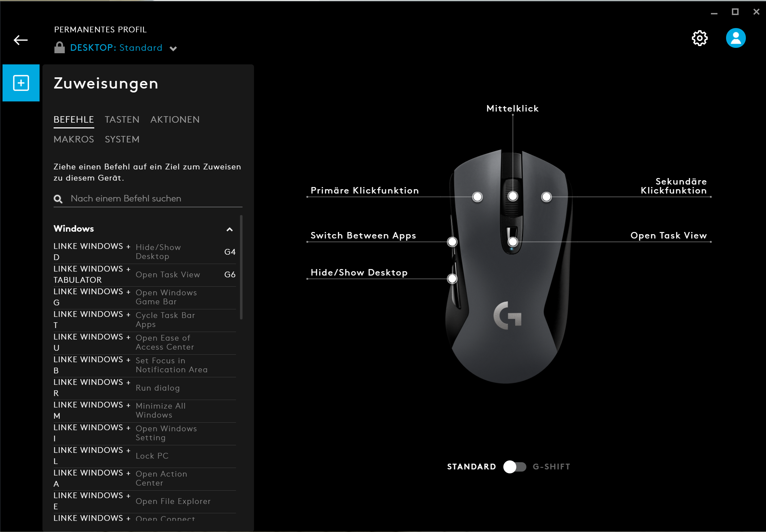Select the Run dialog command
The height and width of the screenshot is (532, 766).
145,388
